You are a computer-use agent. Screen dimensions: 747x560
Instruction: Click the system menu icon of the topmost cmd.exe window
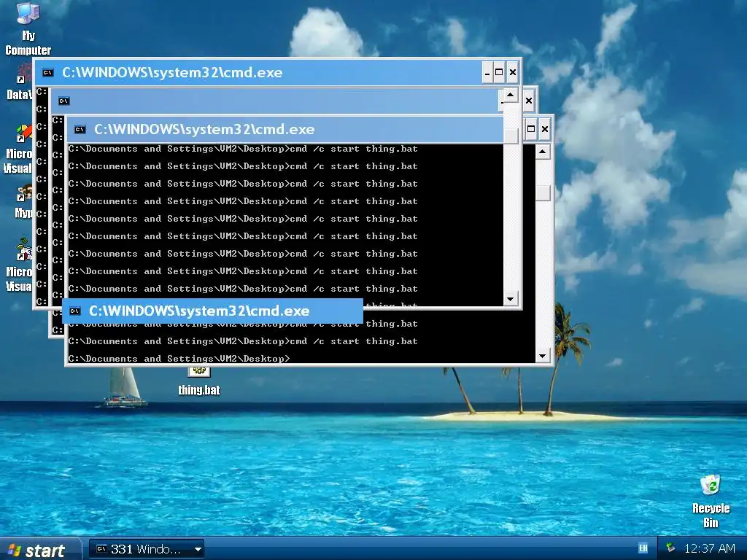[x=47, y=72]
